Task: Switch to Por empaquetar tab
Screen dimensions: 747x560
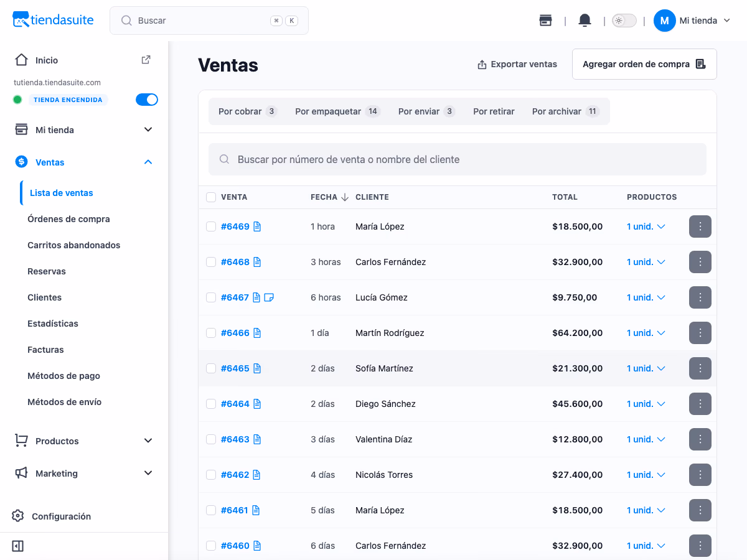Action: 337,111
